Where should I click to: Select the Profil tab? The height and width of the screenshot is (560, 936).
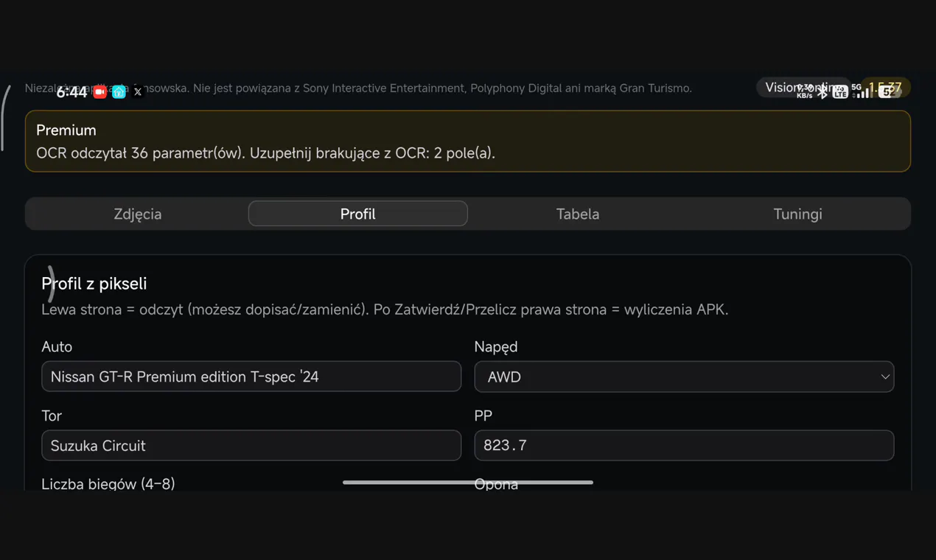point(358,214)
